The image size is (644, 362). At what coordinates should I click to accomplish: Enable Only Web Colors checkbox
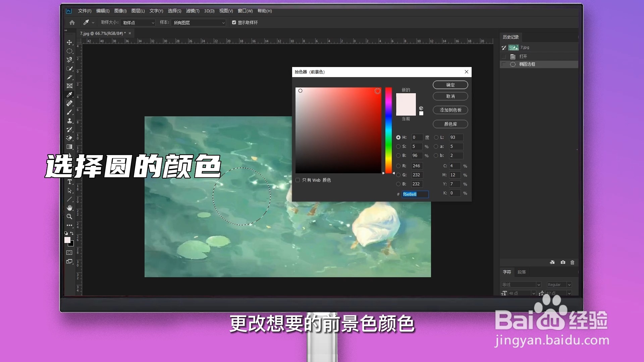[x=298, y=180]
